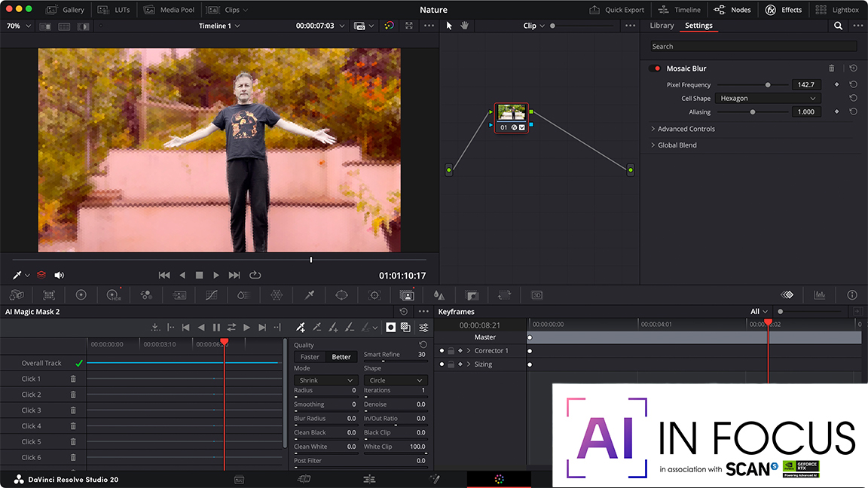Viewport: 868px width, 488px height.
Task: Expand the Advanced Controls section
Action: [x=683, y=129]
